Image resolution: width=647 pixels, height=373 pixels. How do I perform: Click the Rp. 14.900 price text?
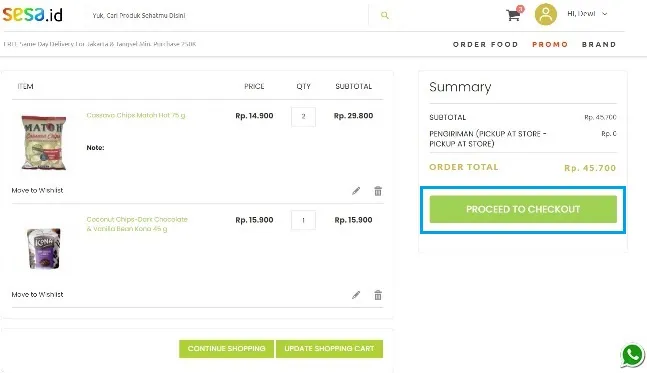point(254,116)
